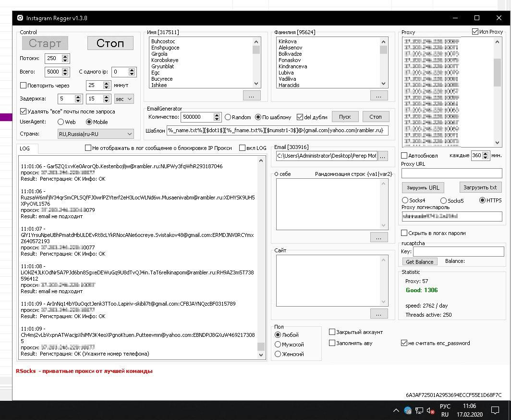Switch to the LOG tab
The width and height of the screenshot is (511, 420).
pos(24,148)
